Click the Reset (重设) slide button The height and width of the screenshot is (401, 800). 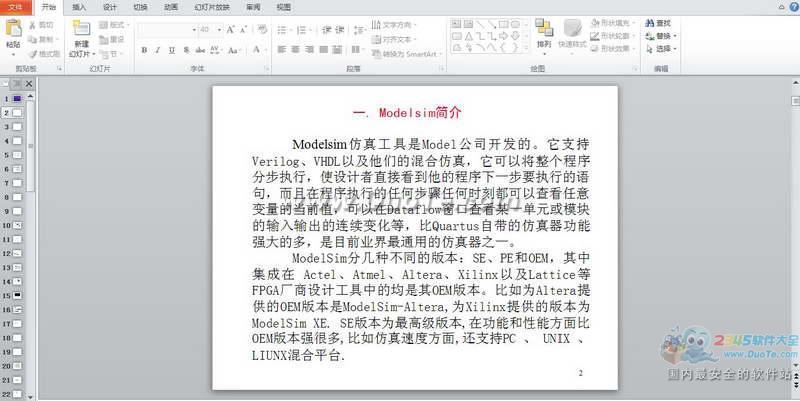pyautogui.click(x=112, y=39)
